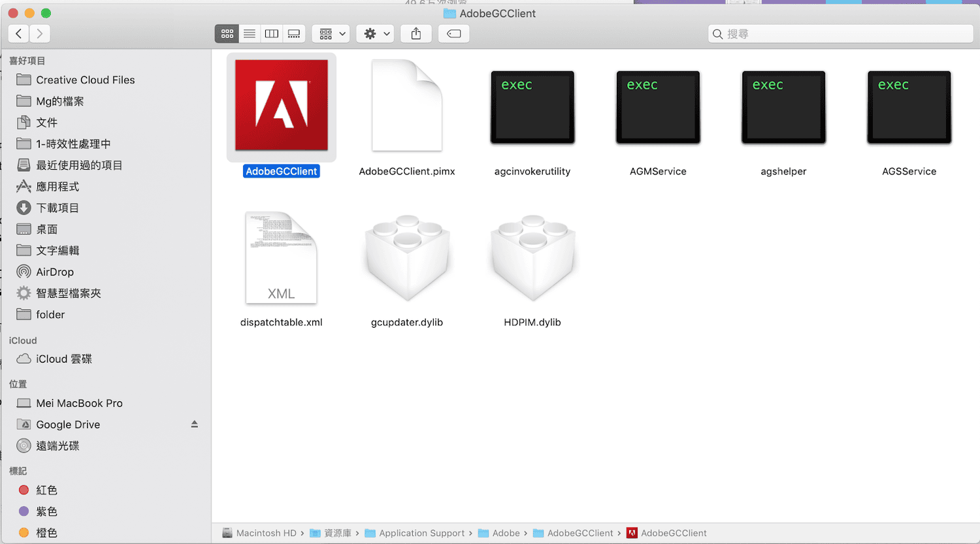
Task: Click the AdobeGCClient.pimx file name
Action: coord(407,171)
